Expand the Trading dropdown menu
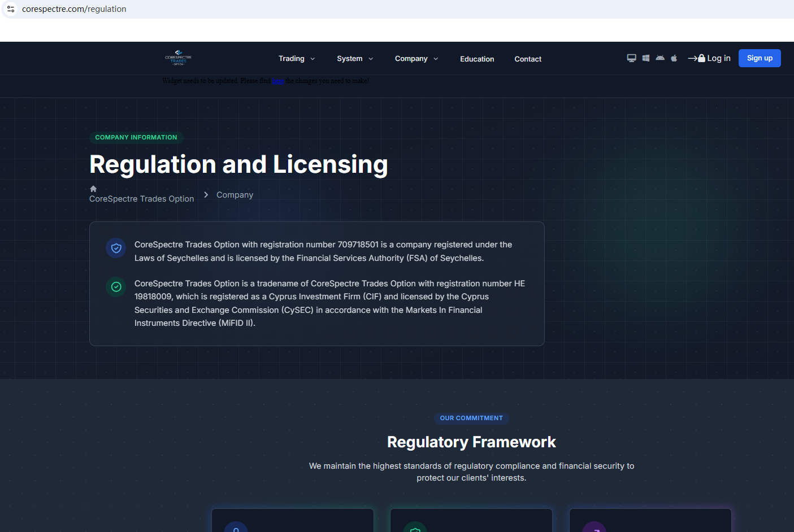This screenshot has width=794, height=532. click(296, 59)
